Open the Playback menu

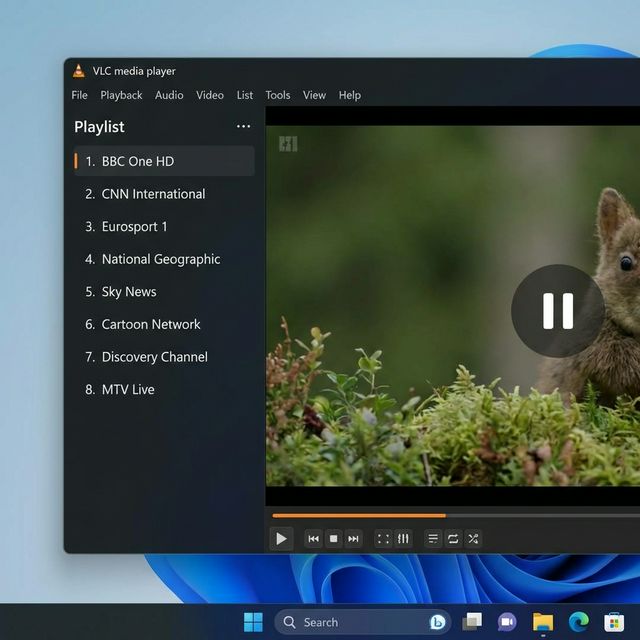(x=121, y=95)
